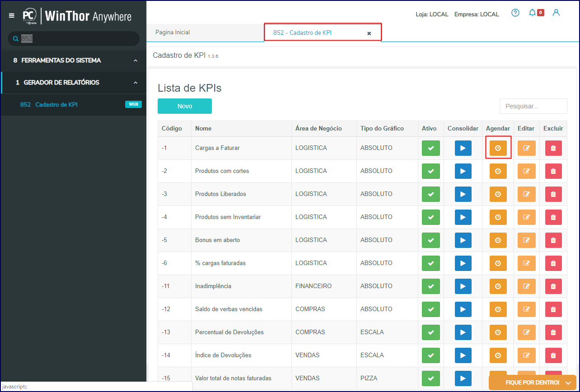Delete the Percentual de Devoluções KPI
This screenshot has width=580, height=392.
553,332
